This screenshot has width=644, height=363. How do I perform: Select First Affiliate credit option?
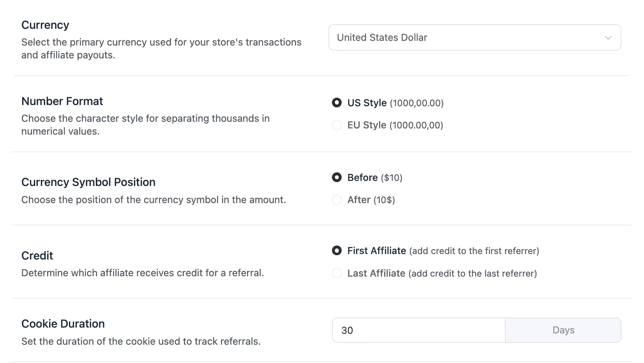click(x=337, y=251)
